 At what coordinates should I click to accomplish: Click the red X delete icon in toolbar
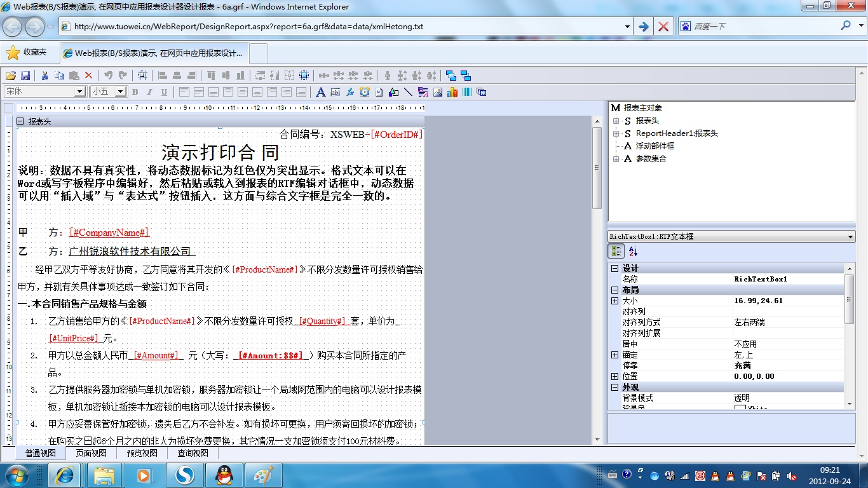[88, 75]
